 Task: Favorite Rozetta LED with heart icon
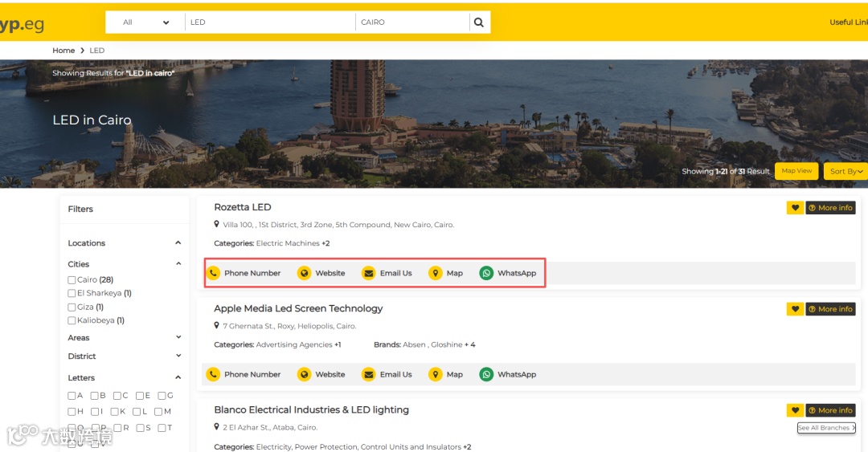[x=795, y=207]
